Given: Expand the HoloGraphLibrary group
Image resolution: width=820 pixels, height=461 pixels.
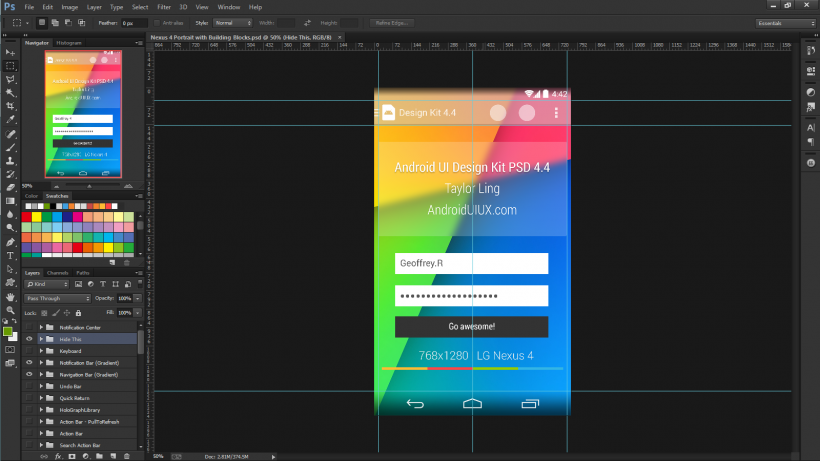Looking at the screenshot, I should click(x=41, y=410).
